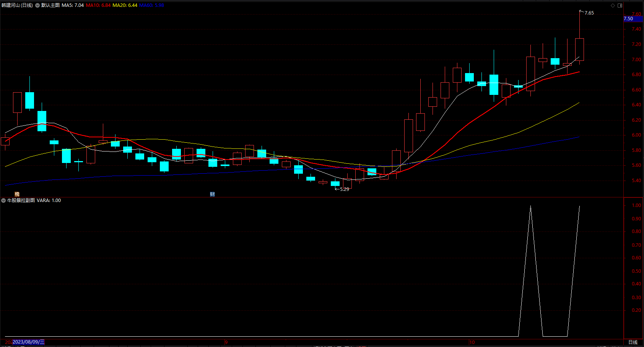
Task: Click the 6.40 price axis label
Action: click(x=636, y=105)
